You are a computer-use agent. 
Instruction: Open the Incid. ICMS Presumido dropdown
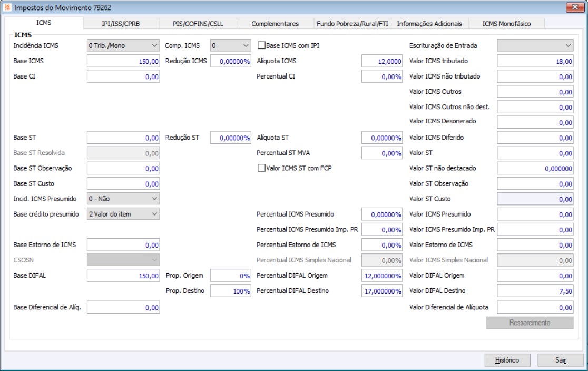pos(123,199)
